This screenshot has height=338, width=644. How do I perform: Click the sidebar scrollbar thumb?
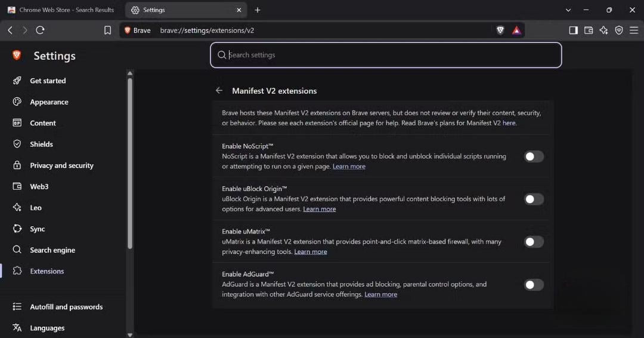click(130, 163)
